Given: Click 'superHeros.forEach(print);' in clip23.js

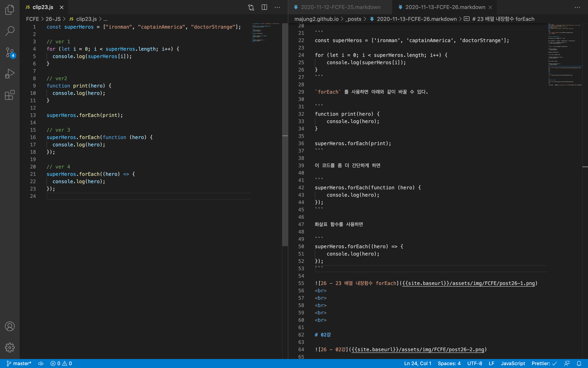Looking at the screenshot, I should pyautogui.click(x=85, y=115).
